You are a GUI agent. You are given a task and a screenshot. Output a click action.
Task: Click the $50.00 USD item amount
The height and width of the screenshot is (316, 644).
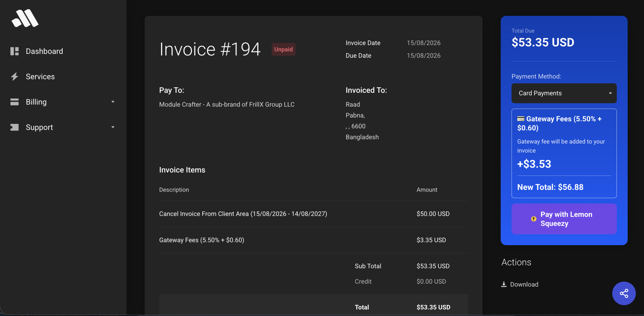click(433, 214)
